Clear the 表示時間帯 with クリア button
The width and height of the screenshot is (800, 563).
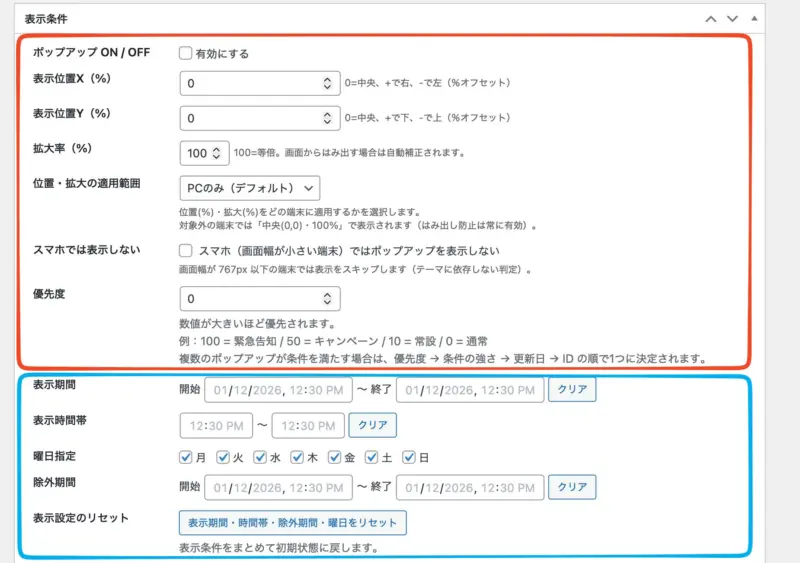(x=372, y=425)
